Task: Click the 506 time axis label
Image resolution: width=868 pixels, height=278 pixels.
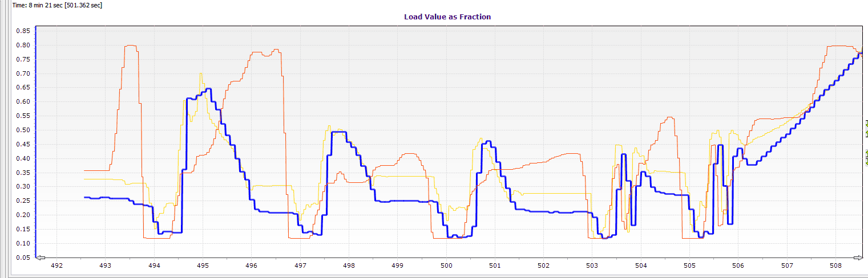Action: point(738,265)
